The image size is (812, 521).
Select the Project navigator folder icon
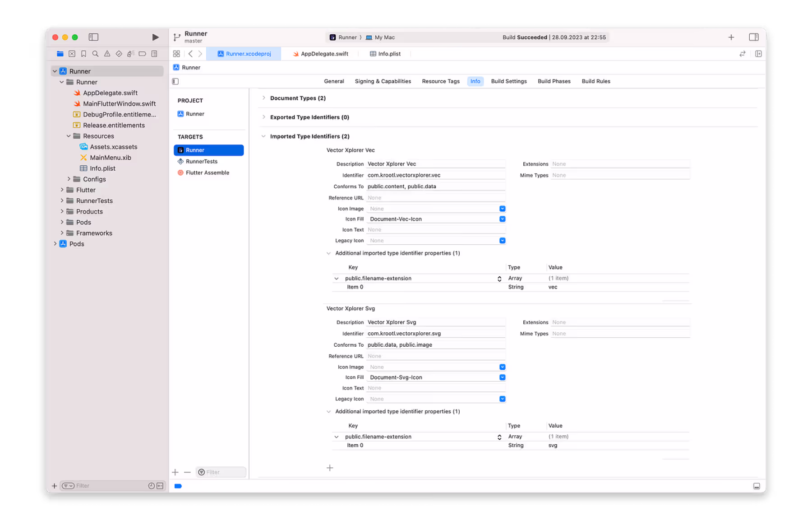[60, 54]
